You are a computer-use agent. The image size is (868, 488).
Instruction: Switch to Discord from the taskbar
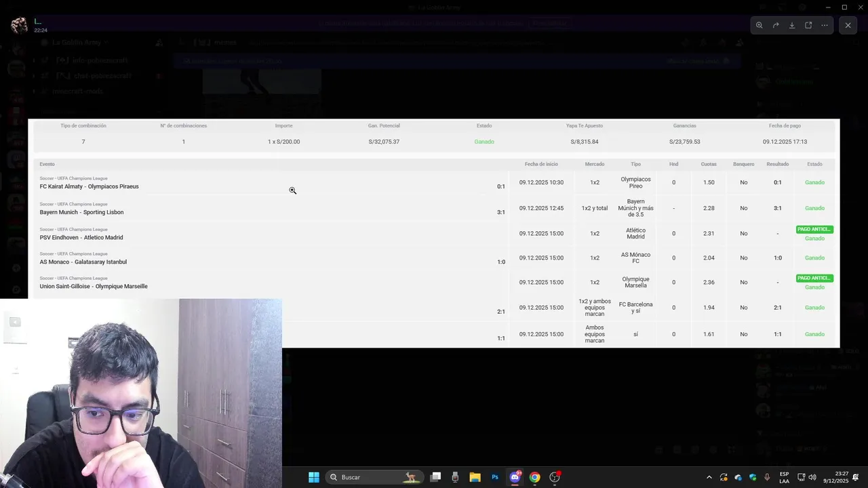[515, 477]
